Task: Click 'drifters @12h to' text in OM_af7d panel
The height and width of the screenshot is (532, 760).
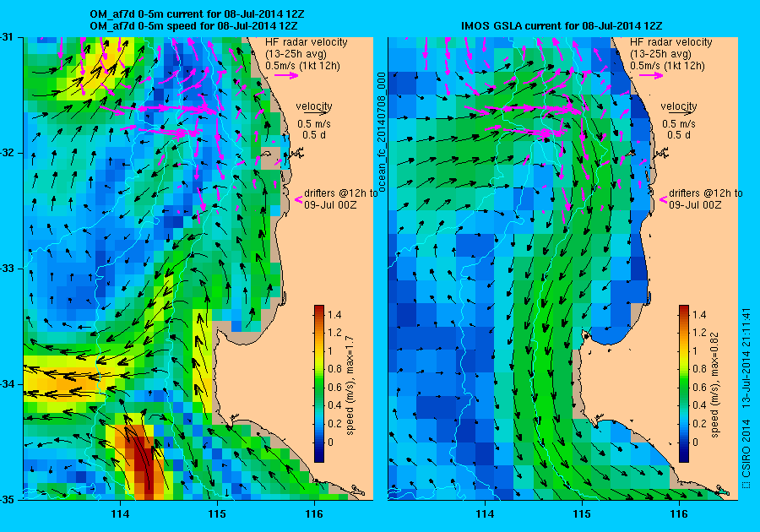Action: click(x=341, y=193)
